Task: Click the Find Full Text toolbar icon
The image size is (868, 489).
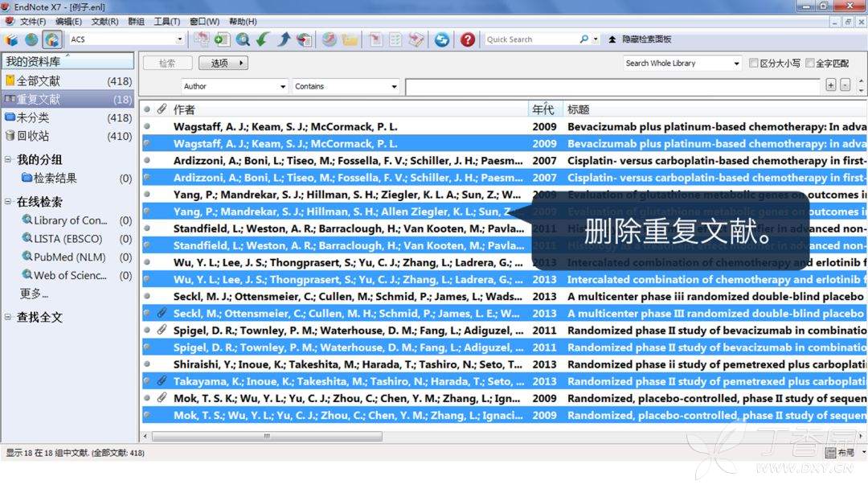Action: [304, 39]
